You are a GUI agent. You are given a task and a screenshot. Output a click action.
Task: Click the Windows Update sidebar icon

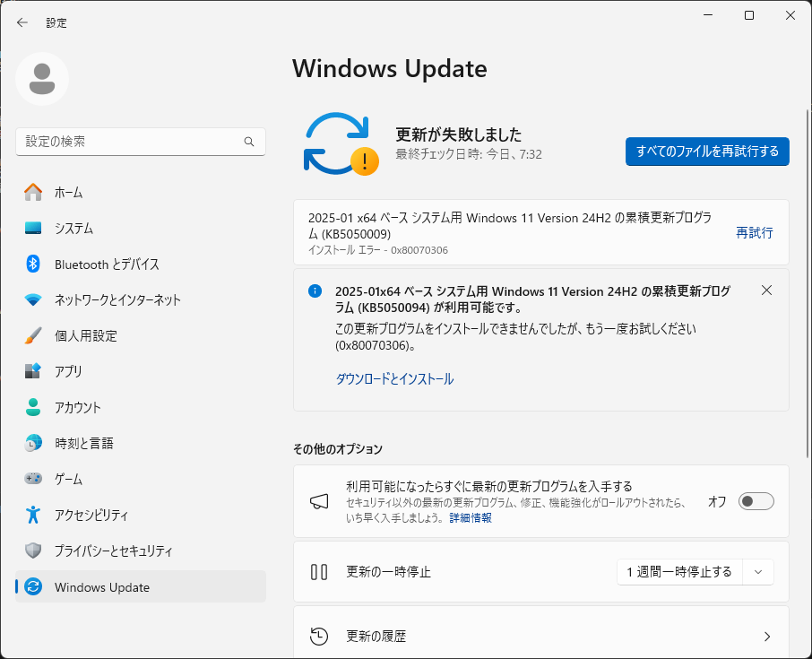(33, 586)
